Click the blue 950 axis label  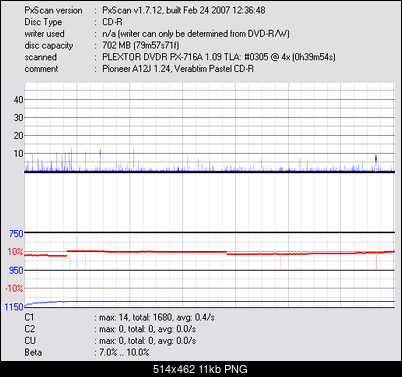[x=16, y=270]
